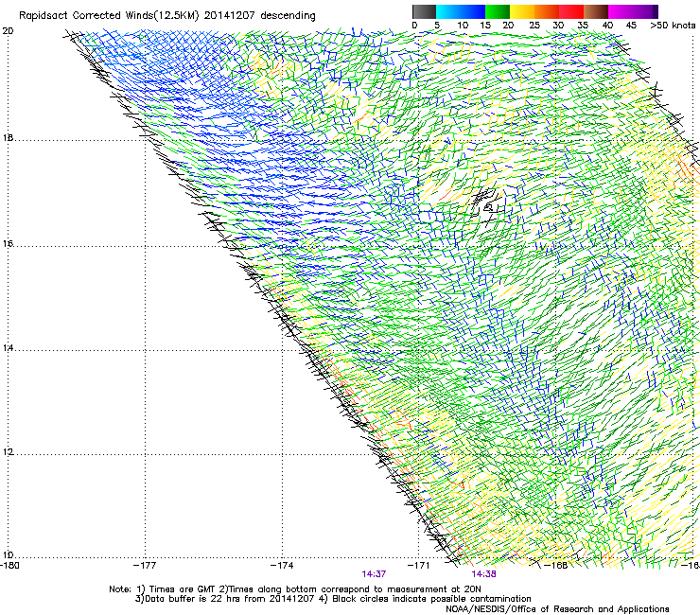This screenshot has width=700, height=615.
Task: Click the green 15-20 knots legend swatch
Action: point(498,11)
